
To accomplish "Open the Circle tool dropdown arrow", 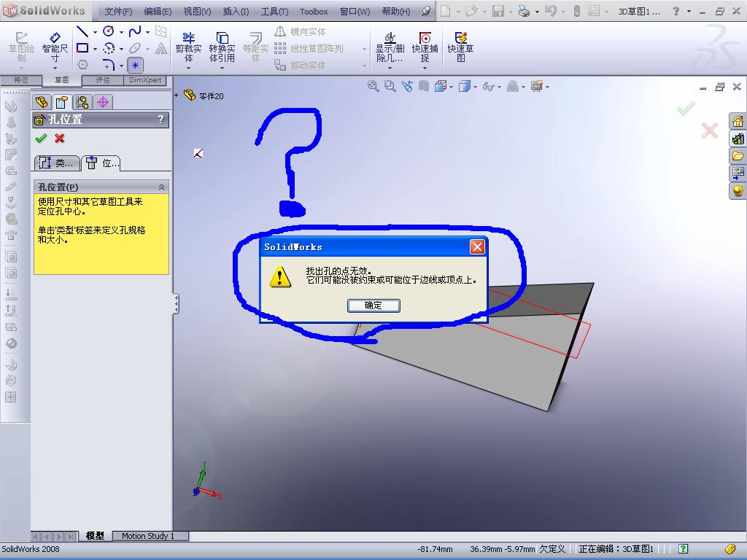I will pyautogui.click(x=121, y=32).
